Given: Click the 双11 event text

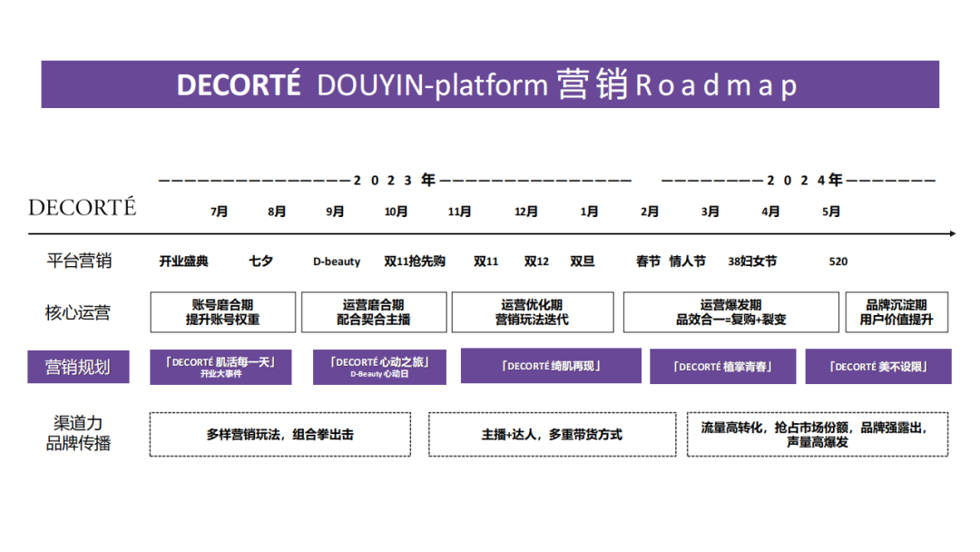Looking at the screenshot, I should coord(485,261).
